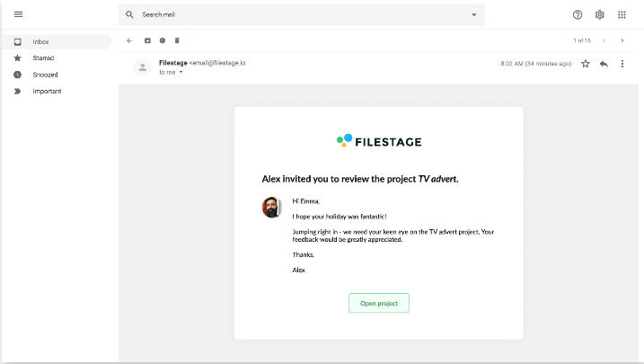Screen dimensions: 644x364
Task: Report this email as spam
Action: tap(163, 40)
